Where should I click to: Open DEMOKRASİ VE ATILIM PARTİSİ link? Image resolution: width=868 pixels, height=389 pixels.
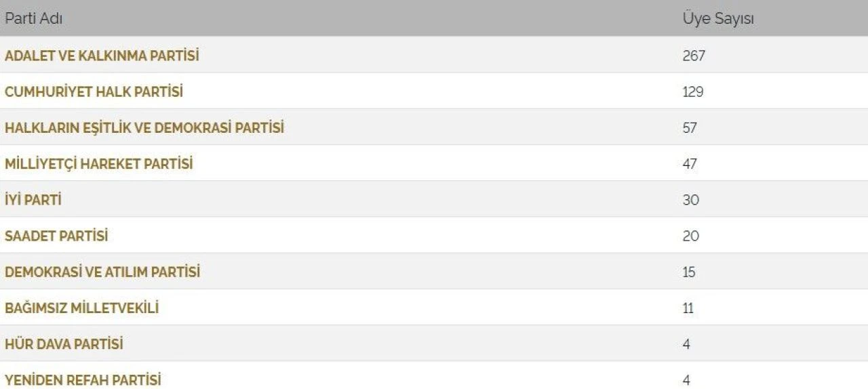click(x=102, y=272)
